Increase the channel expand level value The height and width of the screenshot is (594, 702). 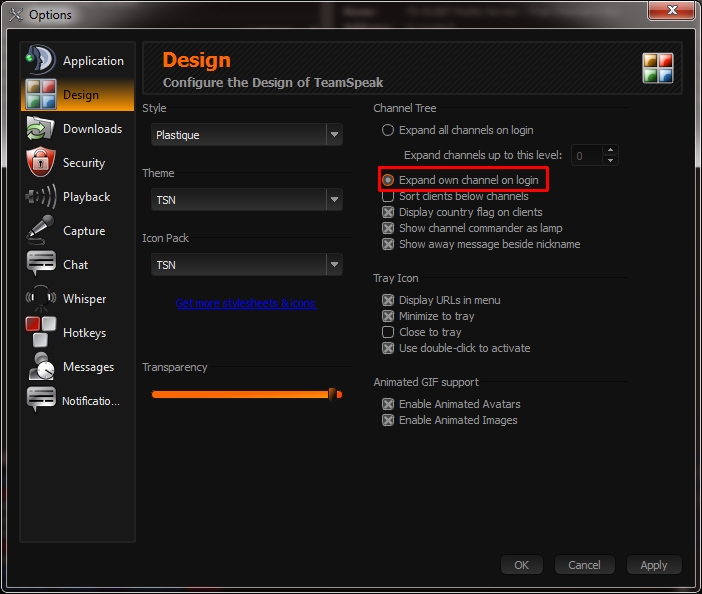click(610, 150)
